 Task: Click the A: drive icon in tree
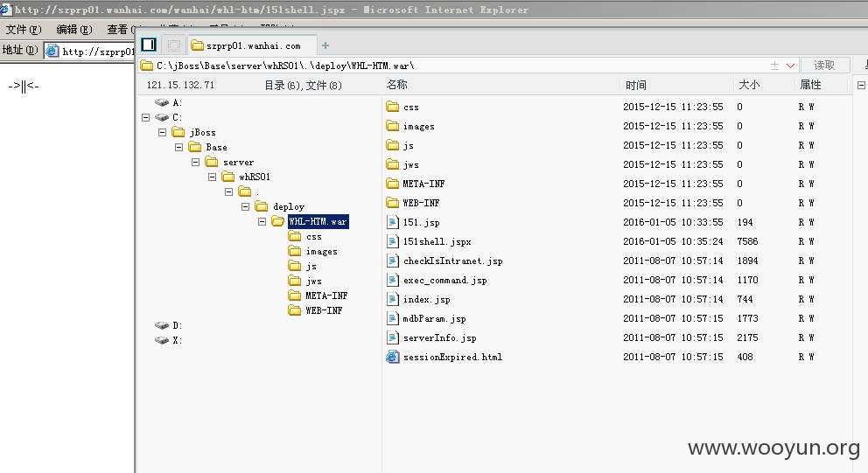(162, 102)
